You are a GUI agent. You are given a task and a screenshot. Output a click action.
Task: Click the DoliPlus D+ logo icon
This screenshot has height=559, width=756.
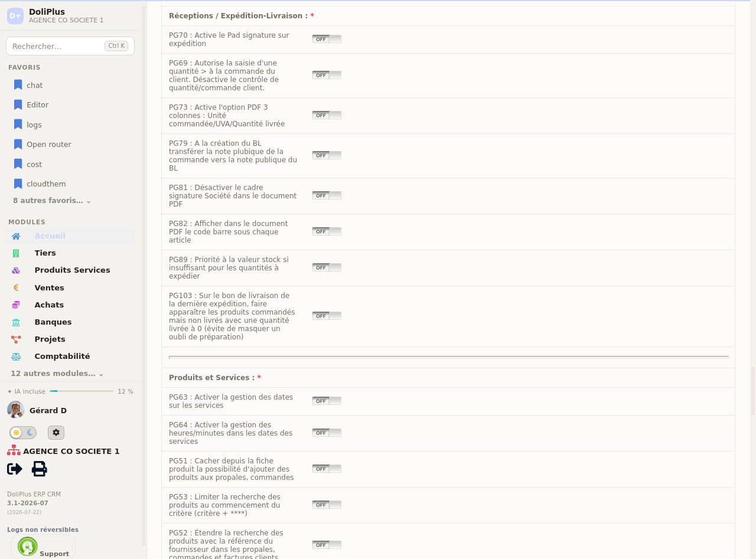15,16
